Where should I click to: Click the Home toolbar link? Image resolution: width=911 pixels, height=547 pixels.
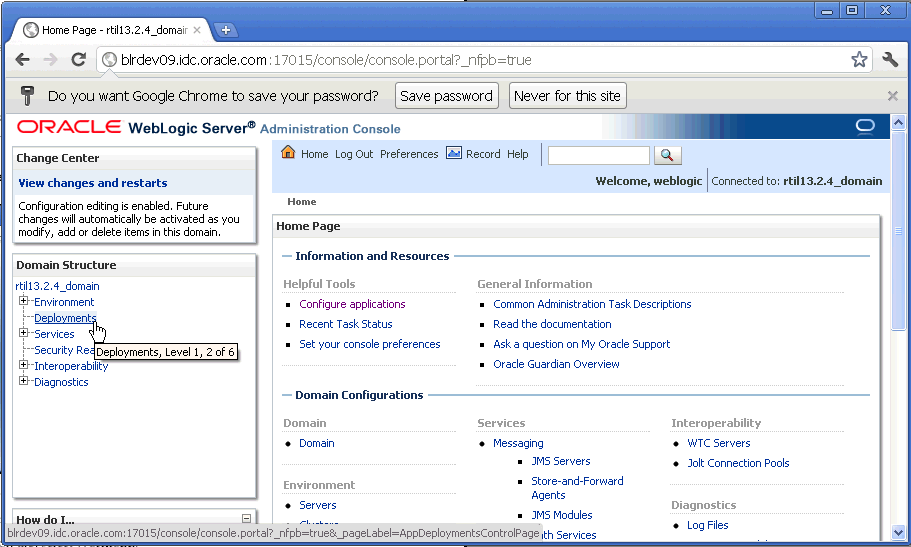pyautogui.click(x=314, y=154)
